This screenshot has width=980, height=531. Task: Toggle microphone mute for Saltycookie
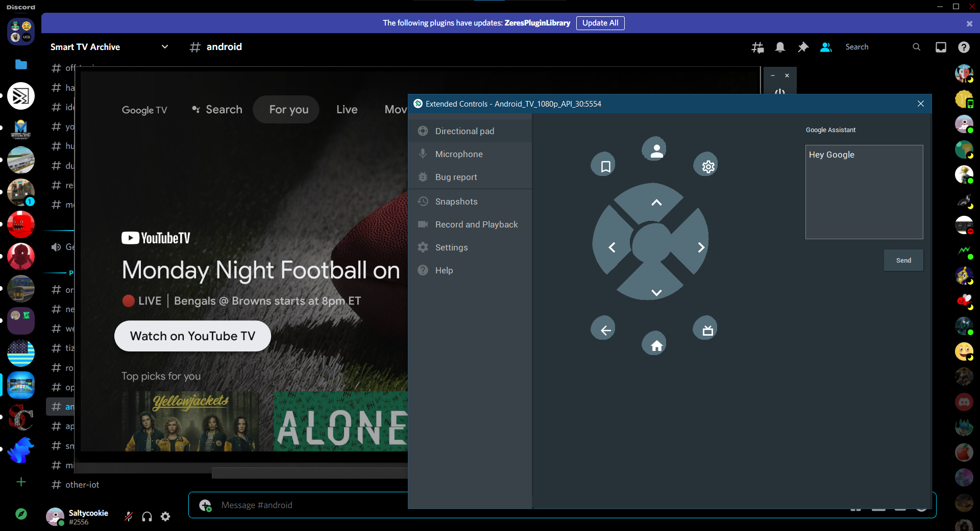[x=129, y=517]
